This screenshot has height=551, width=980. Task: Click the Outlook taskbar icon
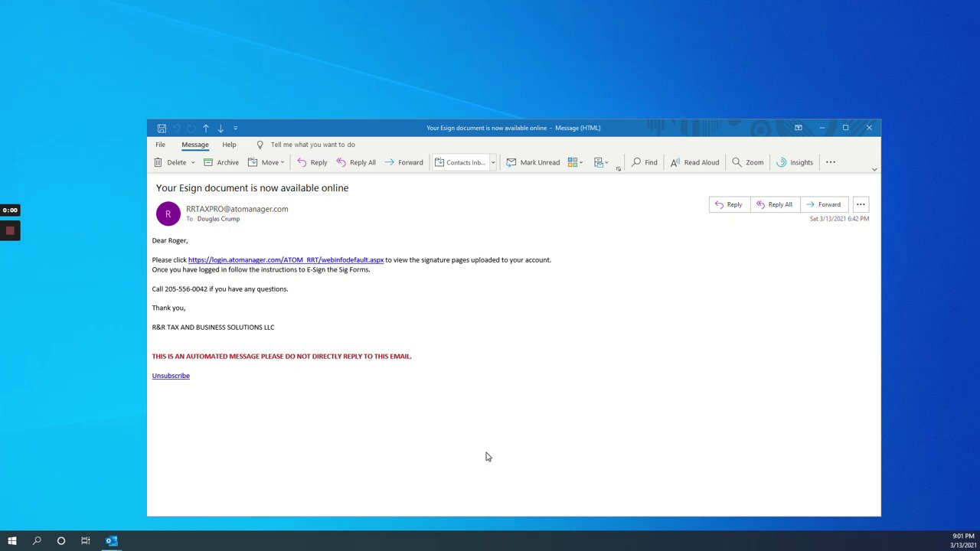point(112,541)
